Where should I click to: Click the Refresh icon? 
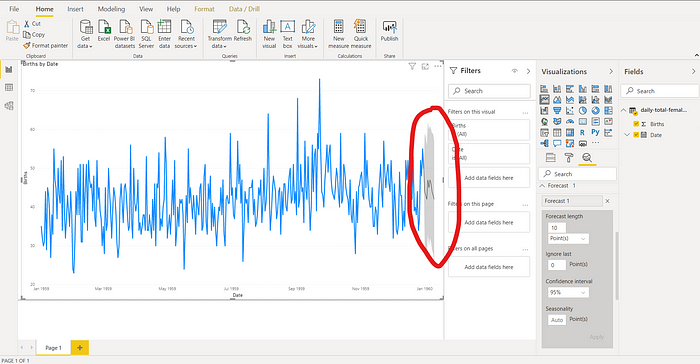pos(243,27)
